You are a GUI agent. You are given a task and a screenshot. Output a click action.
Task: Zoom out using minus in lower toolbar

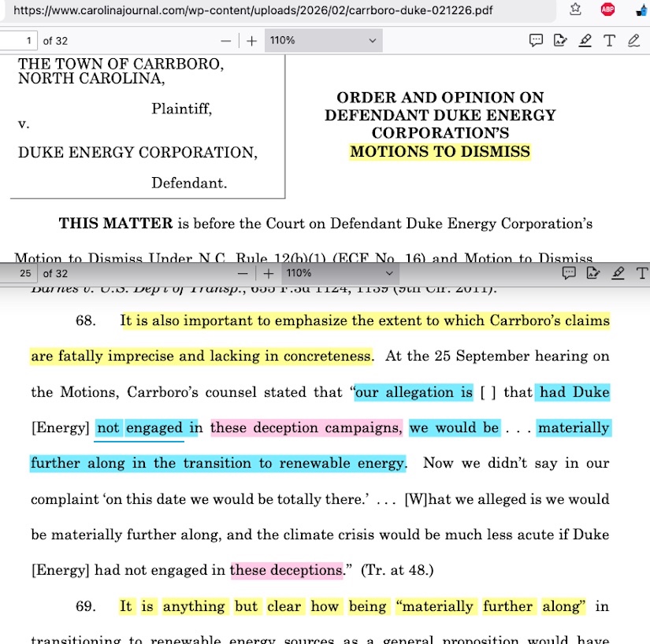coord(243,273)
